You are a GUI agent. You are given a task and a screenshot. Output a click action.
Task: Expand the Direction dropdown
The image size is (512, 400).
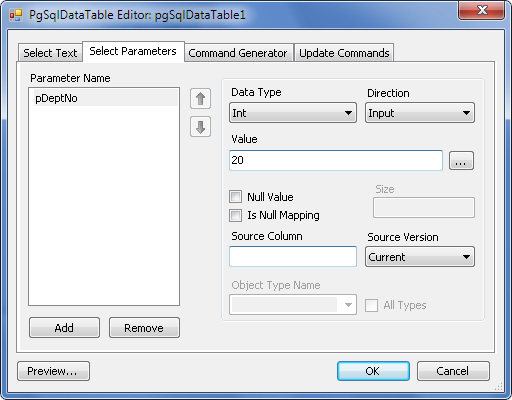pos(420,113)
